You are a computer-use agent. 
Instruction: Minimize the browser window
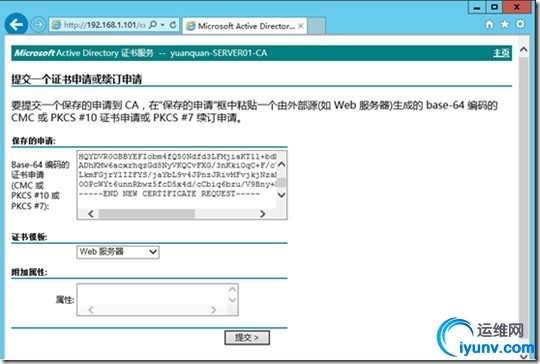point(477,7)
